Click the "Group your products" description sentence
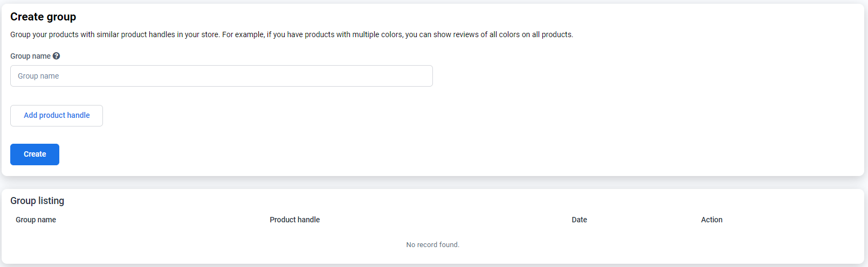Screen dimensions: 868x267 [x=114, y=34]
